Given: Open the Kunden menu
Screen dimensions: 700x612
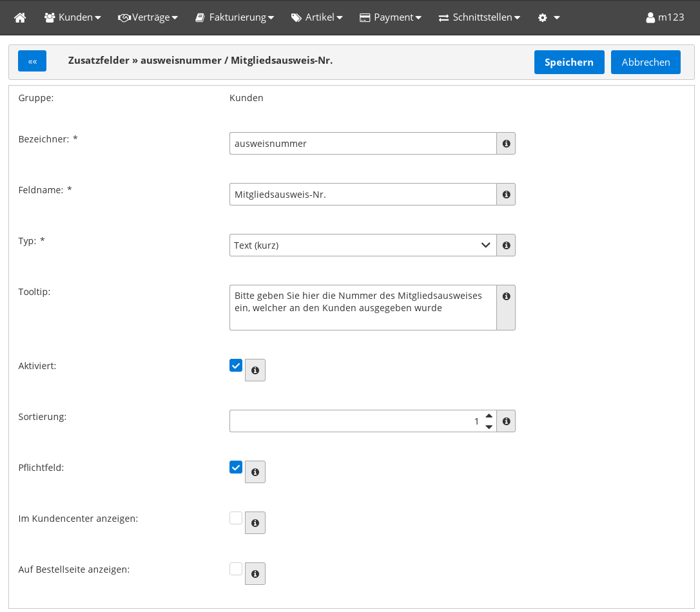Looking at the screenshot, I should [72, 17].
